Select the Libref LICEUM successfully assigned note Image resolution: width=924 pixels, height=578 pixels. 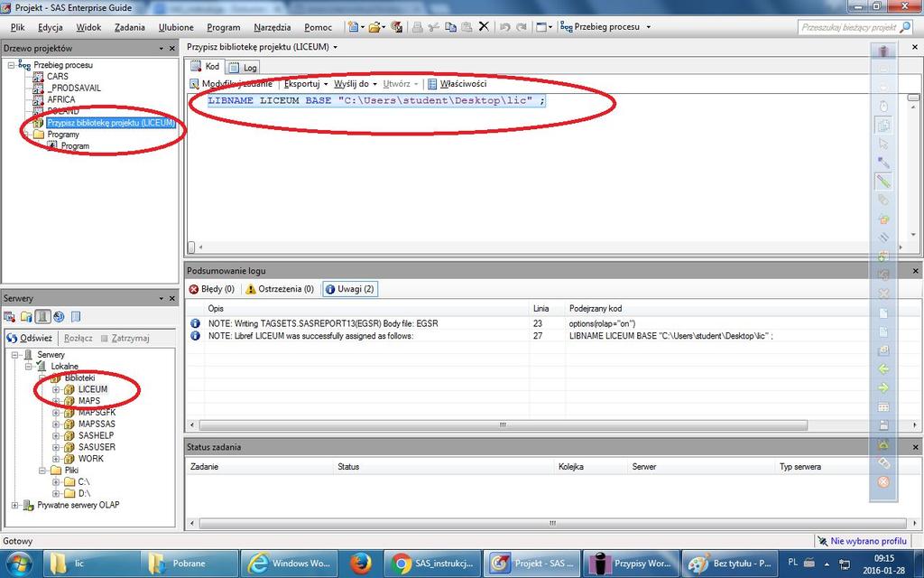[310, 336]
